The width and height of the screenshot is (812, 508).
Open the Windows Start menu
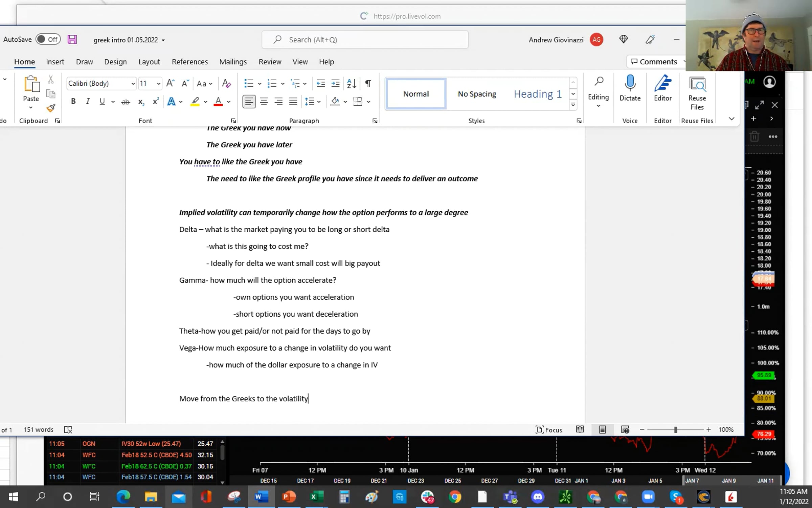(13, 497)
